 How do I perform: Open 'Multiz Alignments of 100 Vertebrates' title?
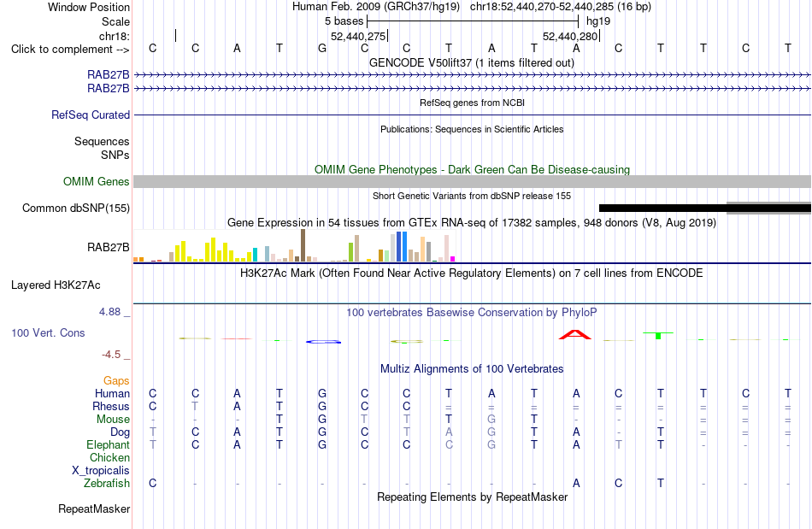[472, 368]
